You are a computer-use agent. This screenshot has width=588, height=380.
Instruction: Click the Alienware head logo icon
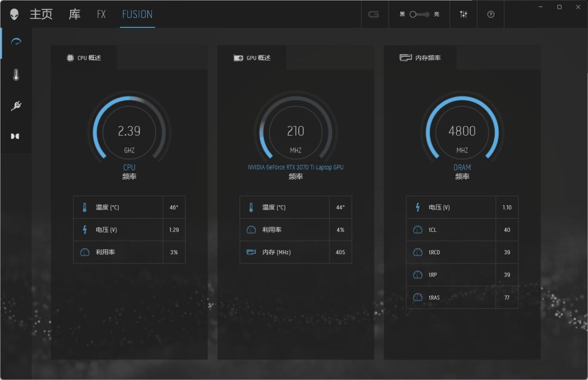point(14,14)
